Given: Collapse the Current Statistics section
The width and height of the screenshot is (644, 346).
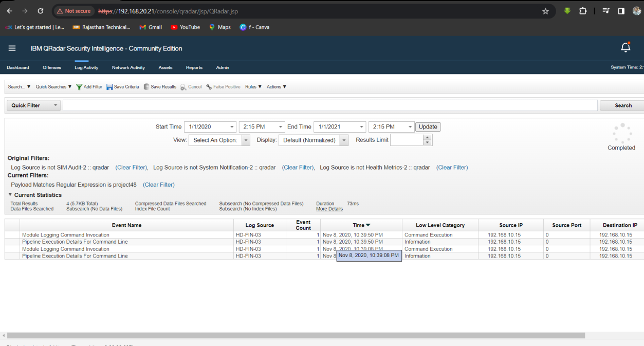Looking at the screenshot, I should point(10,195).
